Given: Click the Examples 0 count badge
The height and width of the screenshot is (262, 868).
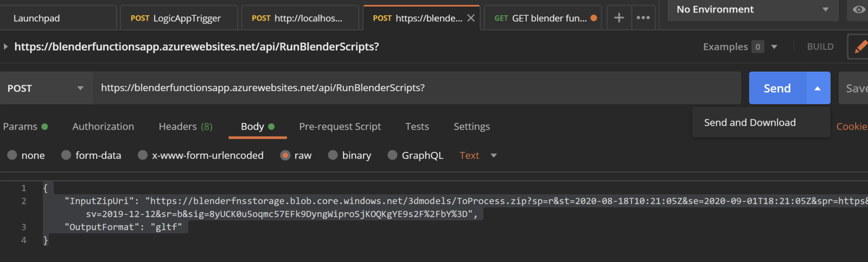Looking at the screenshot, I should click(758, 47).
